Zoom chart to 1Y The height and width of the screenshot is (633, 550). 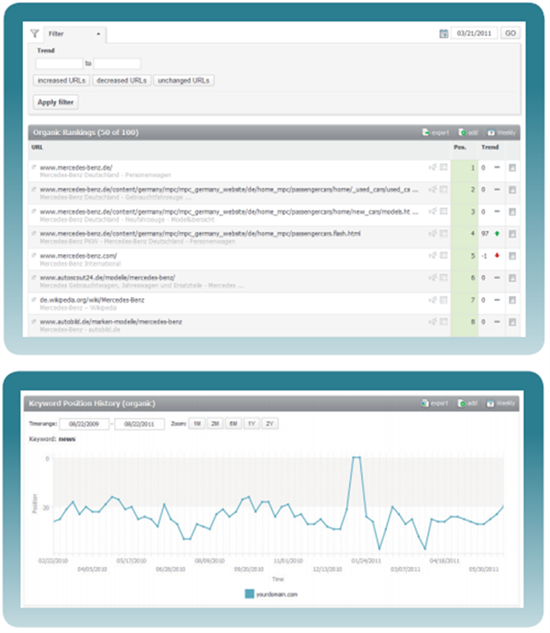pyautogui.click(x=252, y=423)
